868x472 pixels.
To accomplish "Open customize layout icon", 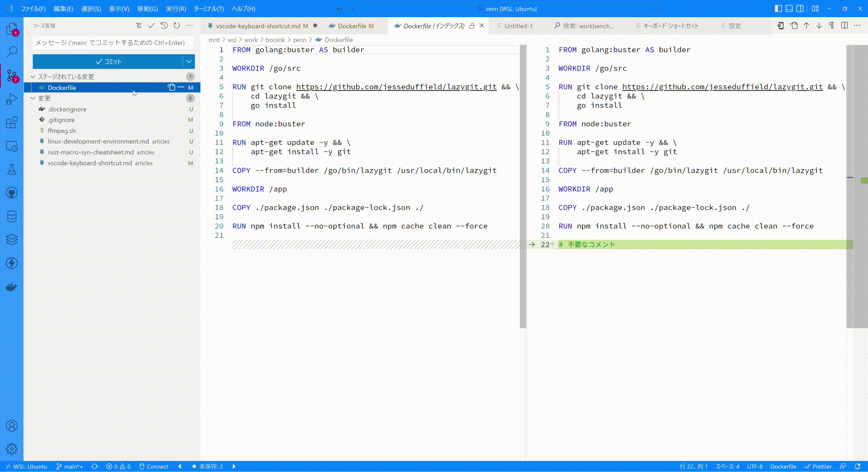I will point(815,9).
